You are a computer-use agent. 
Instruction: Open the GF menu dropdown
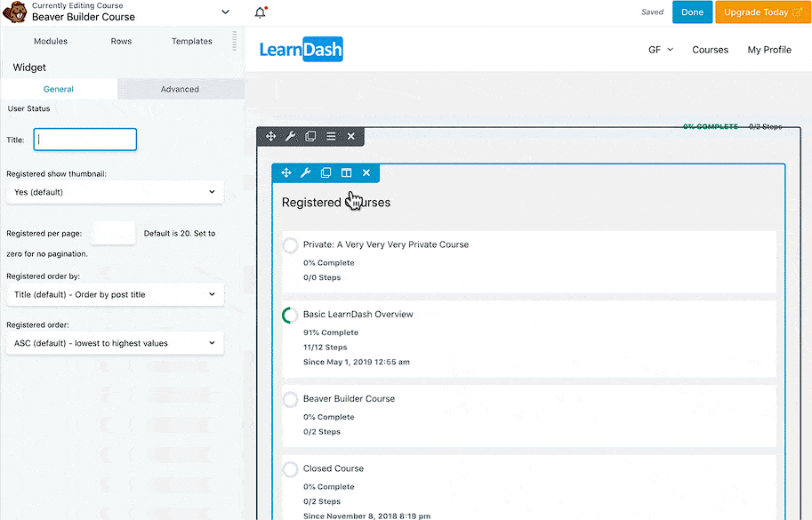[661, 50]
